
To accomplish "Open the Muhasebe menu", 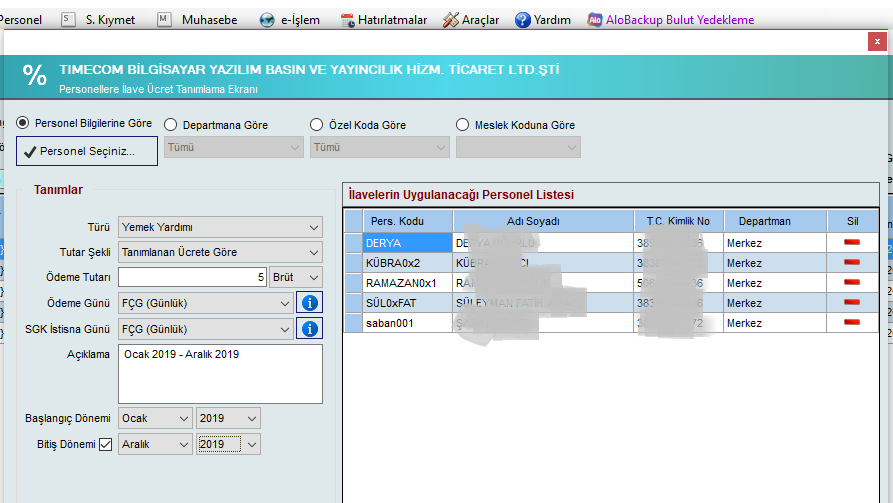I will 209,20.
